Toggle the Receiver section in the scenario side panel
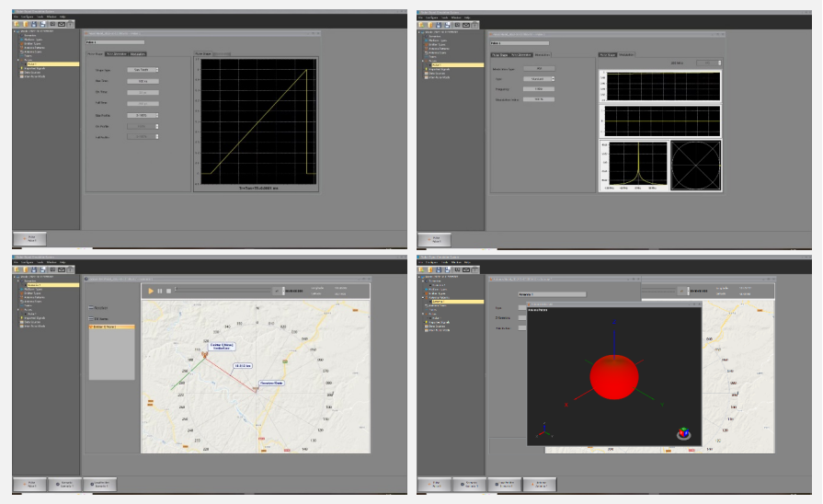This screenshot has width=823, height=504. tap(98, 308)
